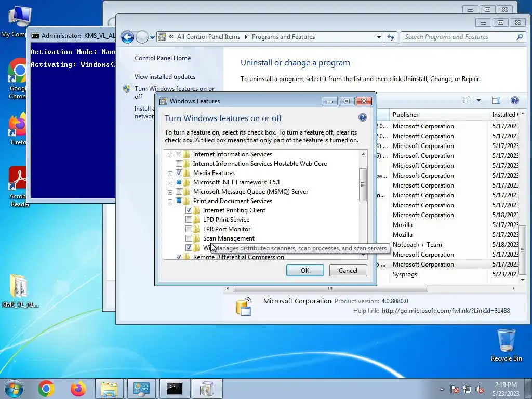Uncheck the Media Features checkbox
This screenshot has height=399, width=532.
179,173
